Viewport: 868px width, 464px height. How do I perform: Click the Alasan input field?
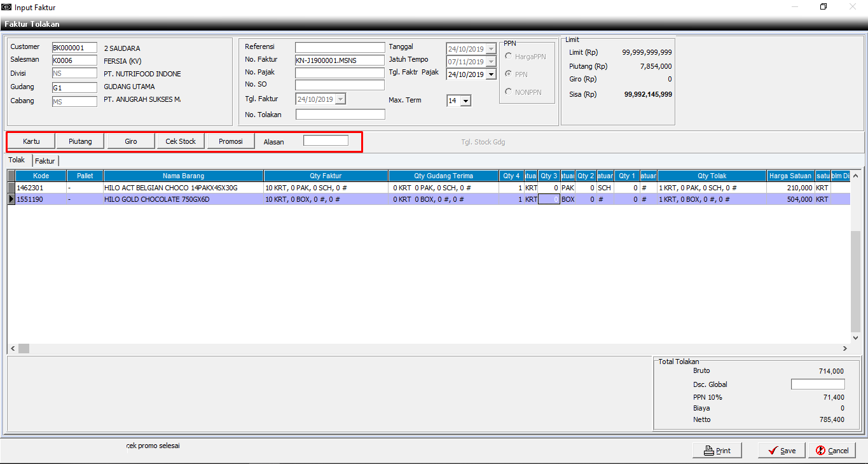(x=326, y=141)
